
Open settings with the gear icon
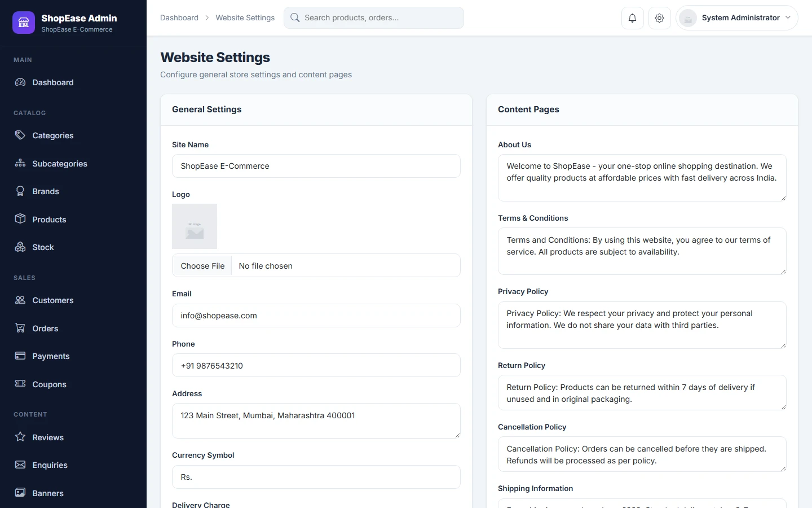click(659, 18)
